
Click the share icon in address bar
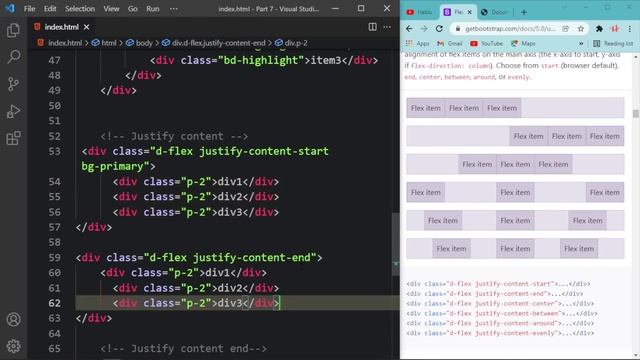(x=566, y=29)
